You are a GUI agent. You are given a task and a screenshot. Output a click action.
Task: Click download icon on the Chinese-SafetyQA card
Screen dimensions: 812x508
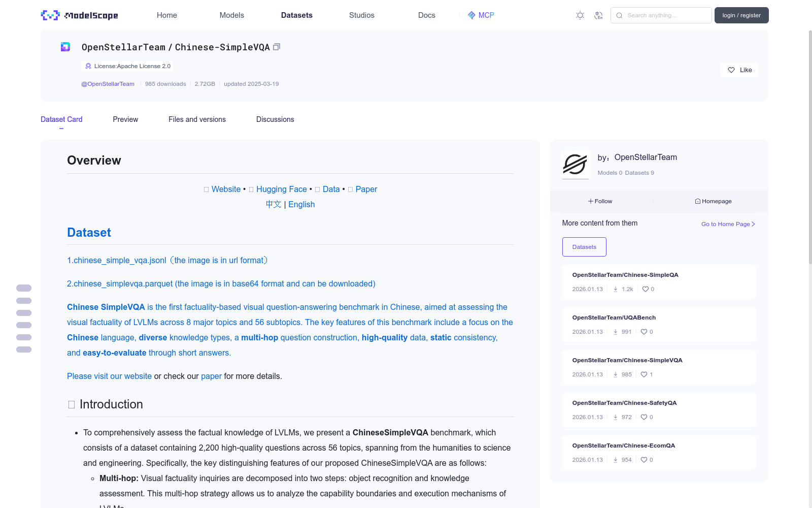point(616,417)
